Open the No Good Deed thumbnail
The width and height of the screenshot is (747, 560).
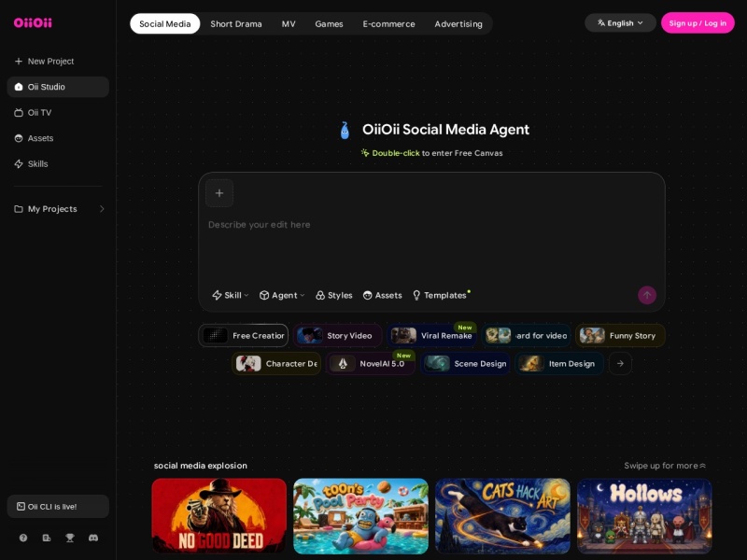coord(219,516)
